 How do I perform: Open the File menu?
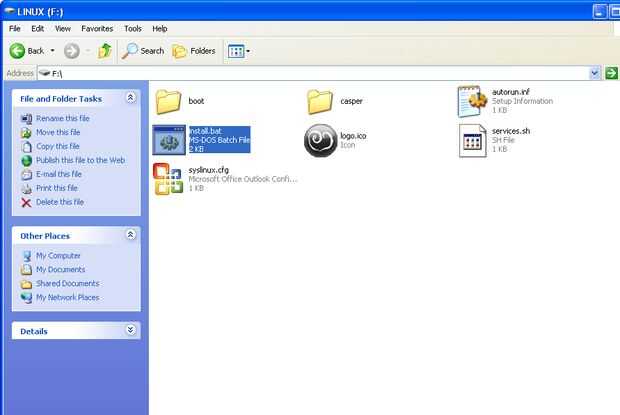tap(15, 29)
